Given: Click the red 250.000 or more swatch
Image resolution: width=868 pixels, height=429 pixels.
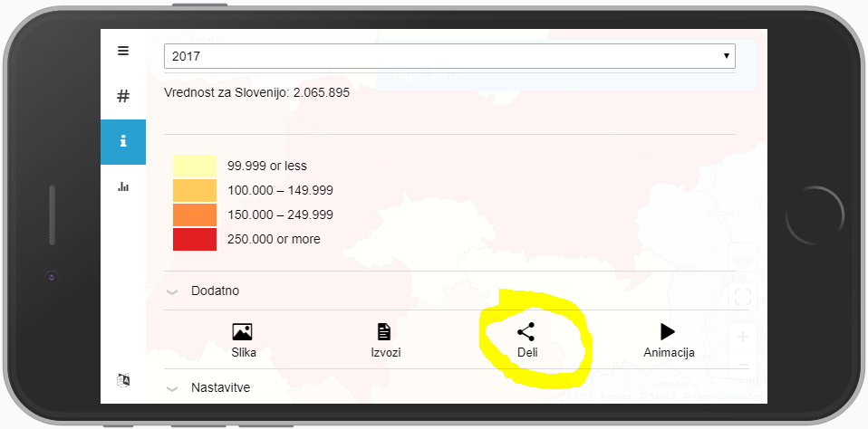Looking at the screenshot, I should (x=194, y=239).
